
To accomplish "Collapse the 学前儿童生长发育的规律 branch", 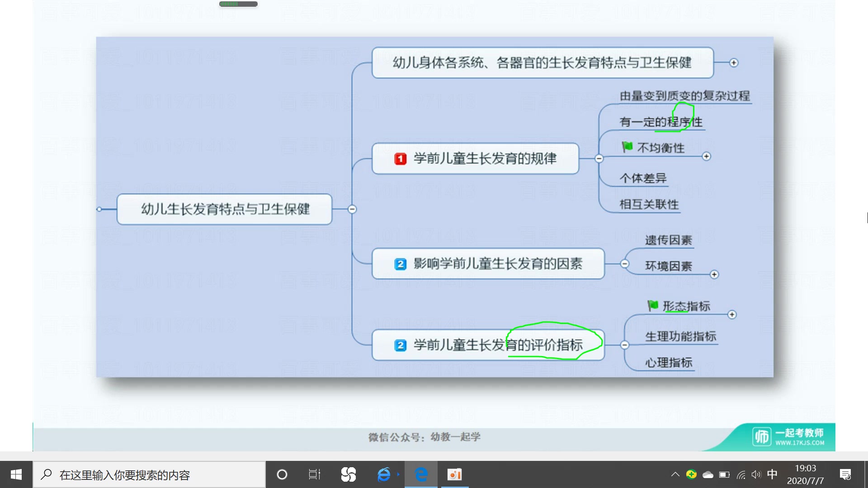I will [599, 159].
